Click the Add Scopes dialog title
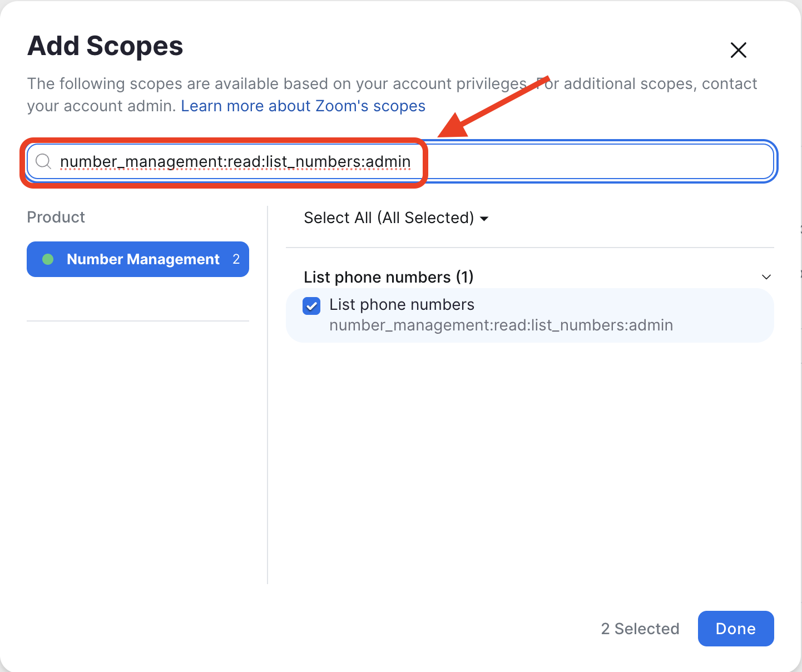The image size is (802, 672). (105, 46)
